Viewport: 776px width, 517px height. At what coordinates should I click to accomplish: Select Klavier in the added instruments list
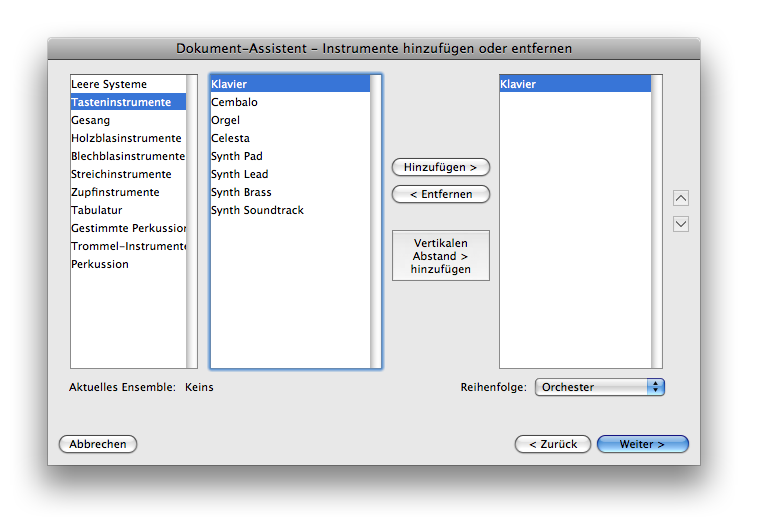pyautogui.click(x=575, y=84)
